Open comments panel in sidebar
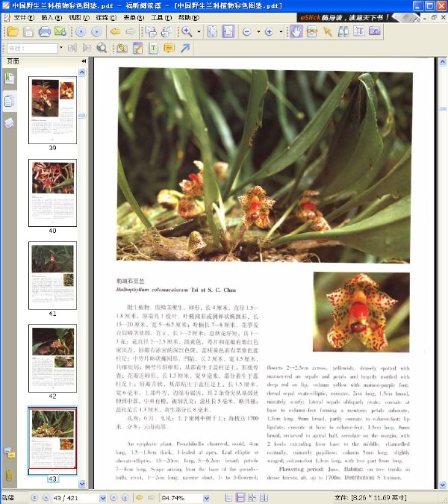 pos(9,452)
